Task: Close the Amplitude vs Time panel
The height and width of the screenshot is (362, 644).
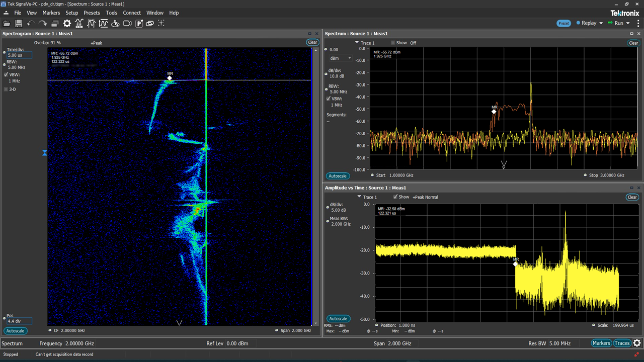Action: coord(639,188)
